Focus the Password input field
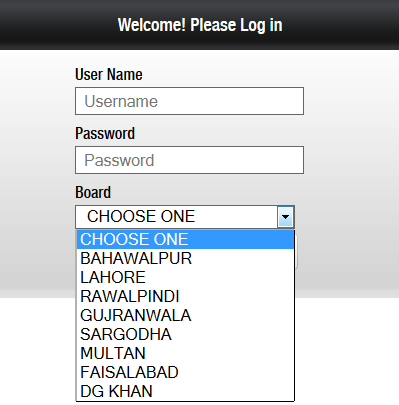Image resolution: width=399 pixels, height=405 pixels. point(189,160)
